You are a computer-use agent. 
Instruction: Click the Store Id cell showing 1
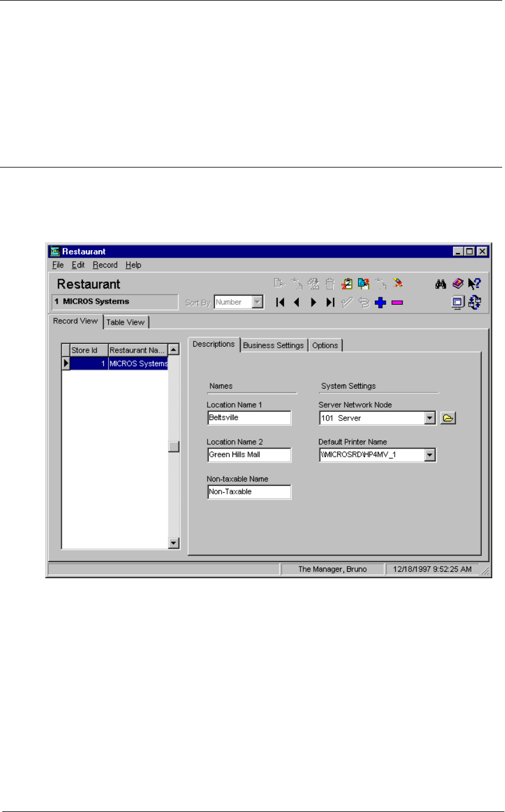click(x=89, y=364)
